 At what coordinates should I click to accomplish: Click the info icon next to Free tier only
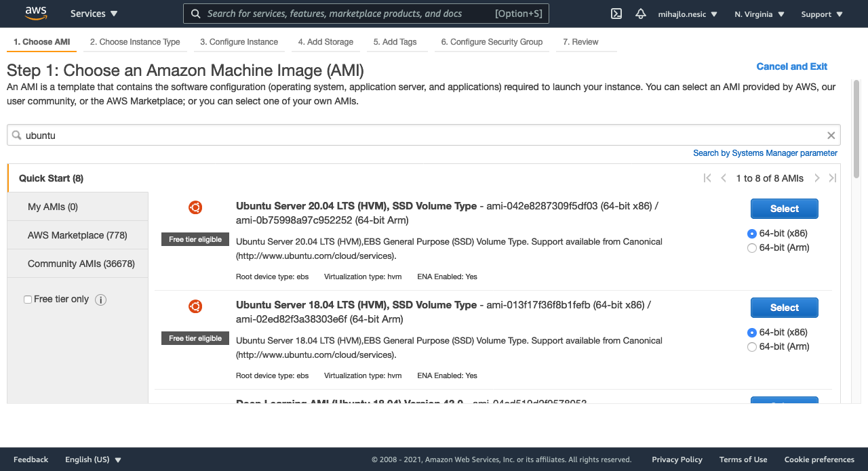coord(101,300)
